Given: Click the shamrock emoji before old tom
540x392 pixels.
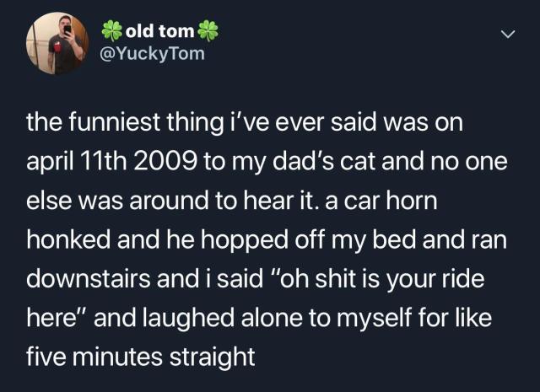Looking at the screenshot, I should point(112,30).
